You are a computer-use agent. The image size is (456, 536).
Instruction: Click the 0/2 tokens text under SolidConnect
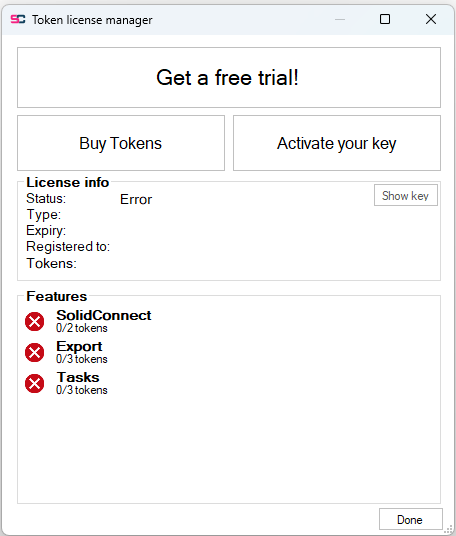click(x=82, y=328)
